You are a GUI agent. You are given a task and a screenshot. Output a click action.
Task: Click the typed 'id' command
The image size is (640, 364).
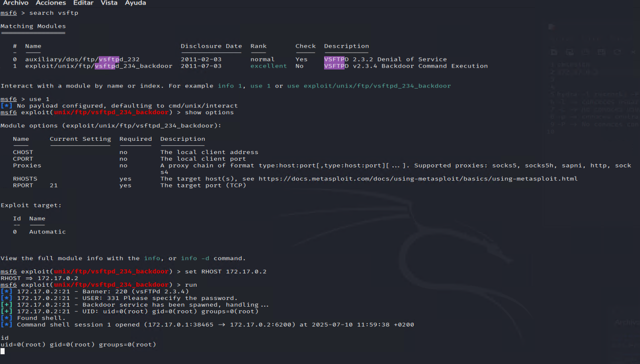[5, 338]
